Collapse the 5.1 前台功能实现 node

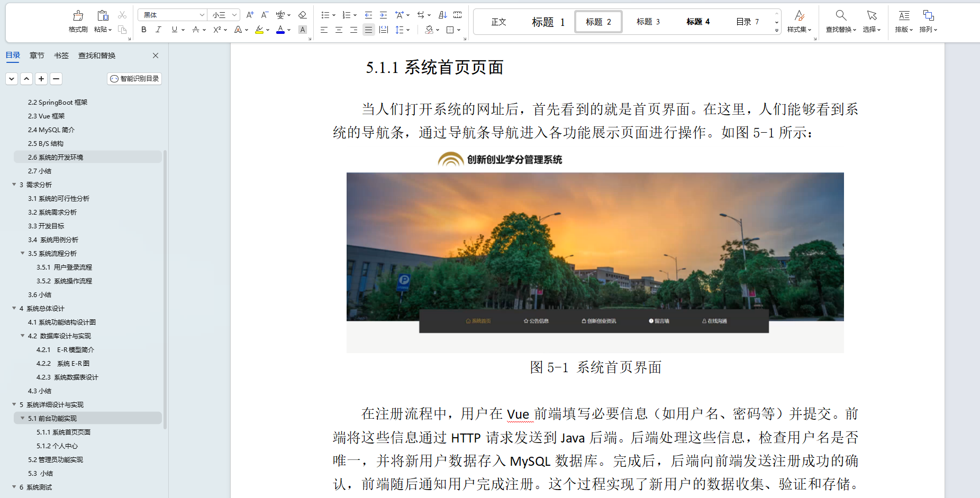pyautogui.click(x=23, y=418)
